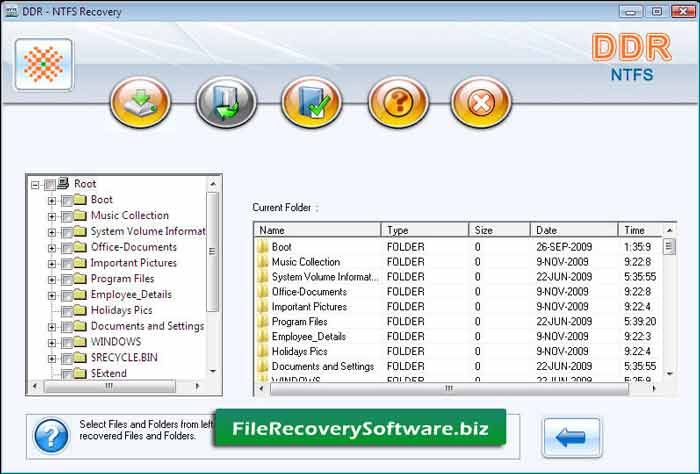Viewport: 700px width, 474px height.
Task: Sort file list by Date column
Action: [574, 230]
